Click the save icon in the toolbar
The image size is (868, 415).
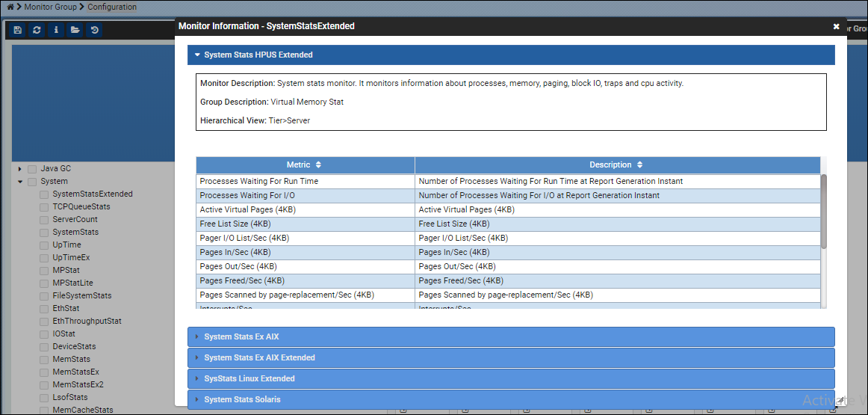click(x=18, y=30)
